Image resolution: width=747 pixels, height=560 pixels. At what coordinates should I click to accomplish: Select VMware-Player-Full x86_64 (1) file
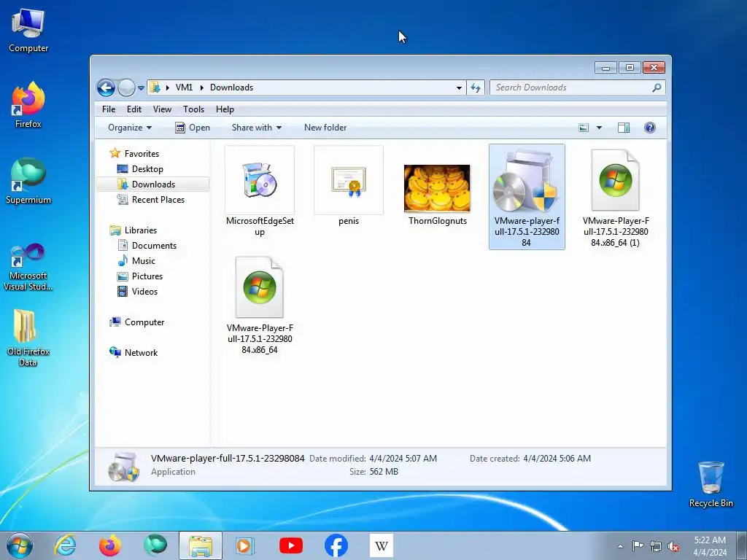tap(616, 198)
